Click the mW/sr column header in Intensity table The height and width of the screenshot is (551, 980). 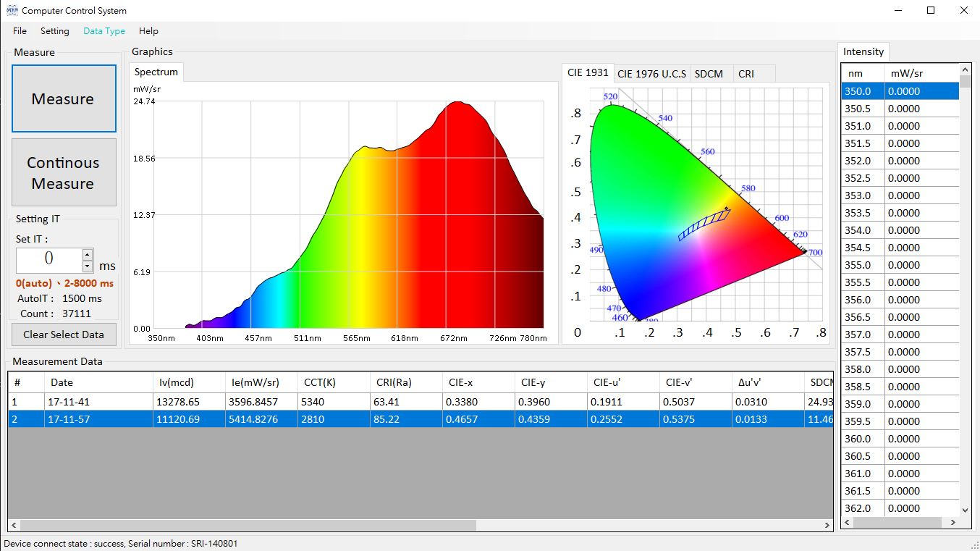pos(922,73)
